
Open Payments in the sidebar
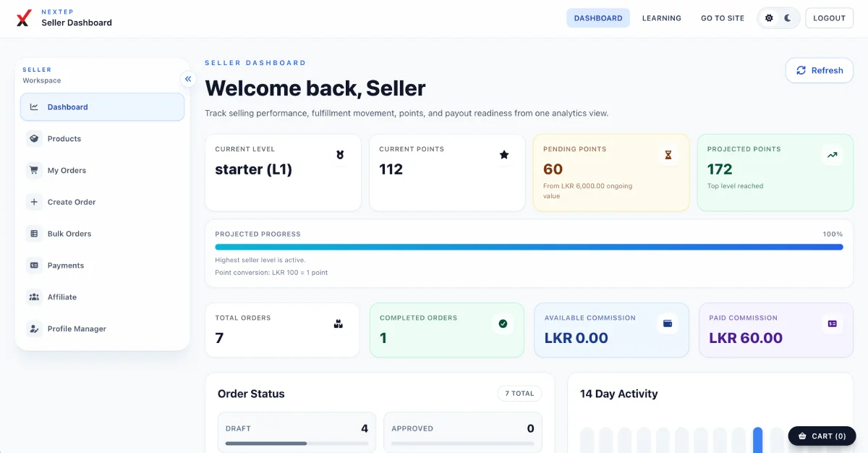pos(102,266)
